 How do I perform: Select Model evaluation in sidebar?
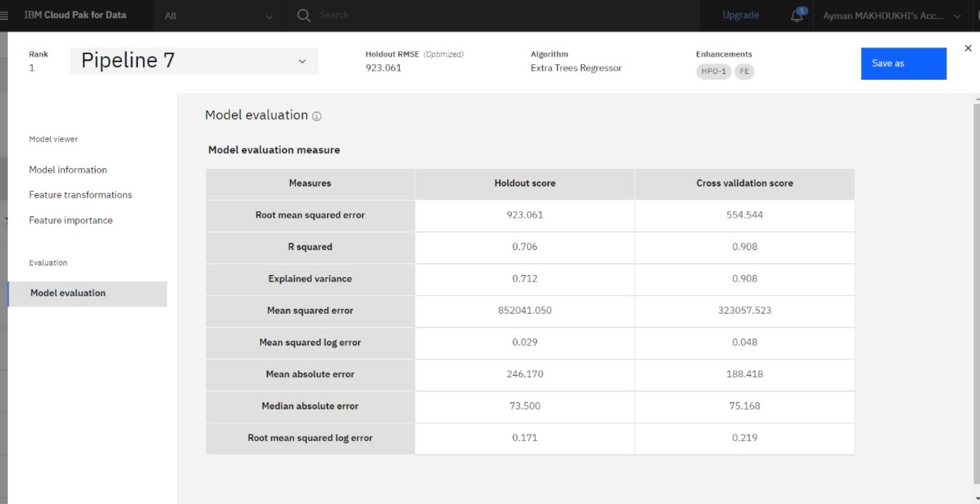pyautogui.click(x=68, y=293)
